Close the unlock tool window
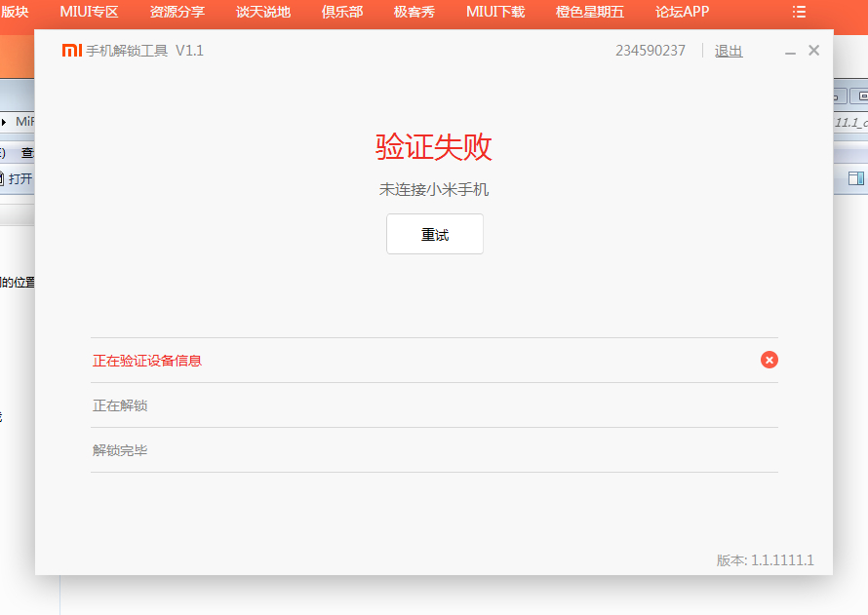 tap(813, 51)
